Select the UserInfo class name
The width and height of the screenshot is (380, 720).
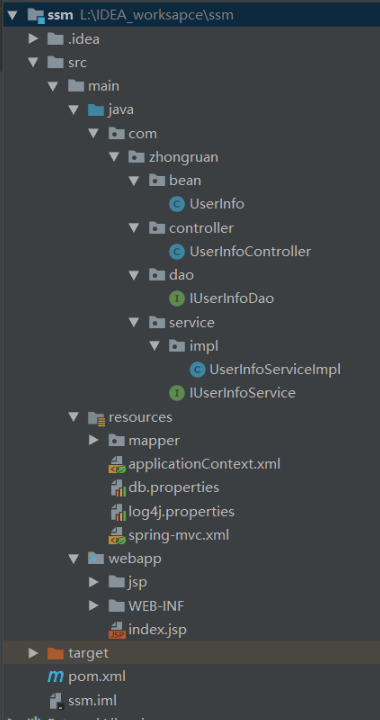pos(217,204)
